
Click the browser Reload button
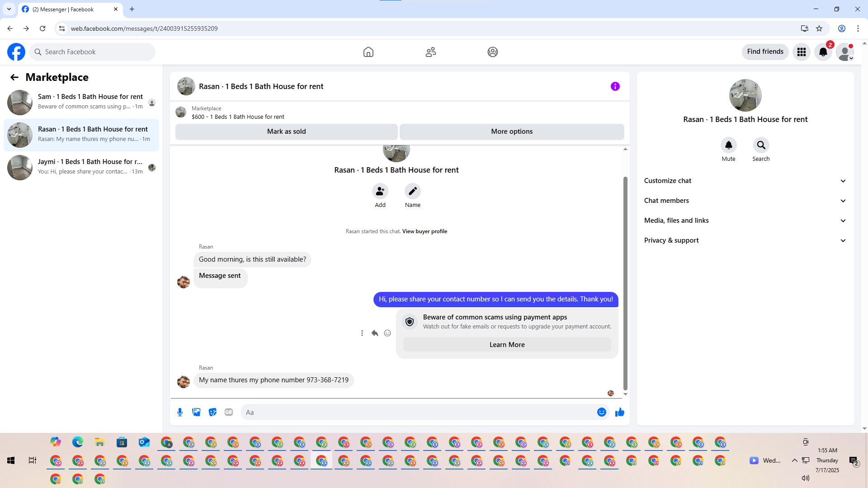[x=42, y=28]
